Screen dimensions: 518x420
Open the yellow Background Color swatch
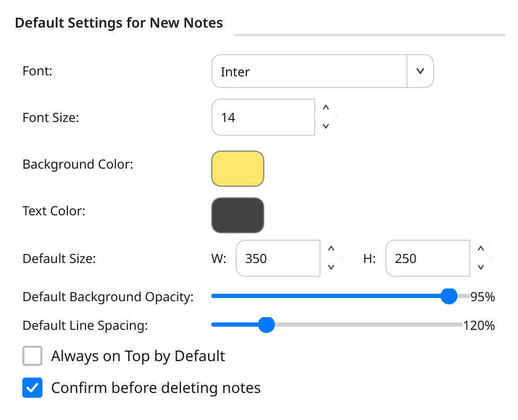click(238, 169)
